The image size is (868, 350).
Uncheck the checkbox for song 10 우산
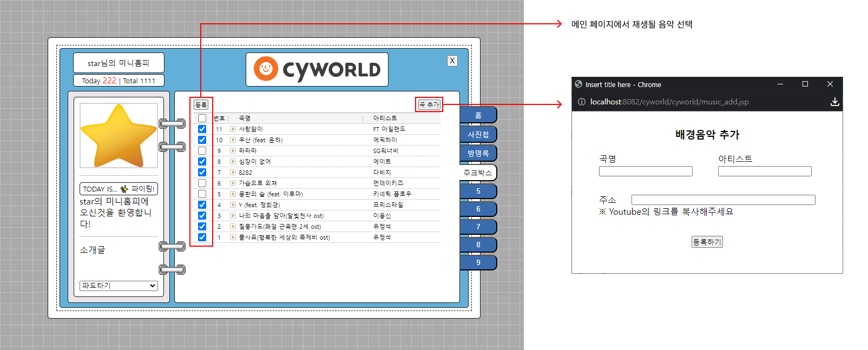click(x=202, y=140)
